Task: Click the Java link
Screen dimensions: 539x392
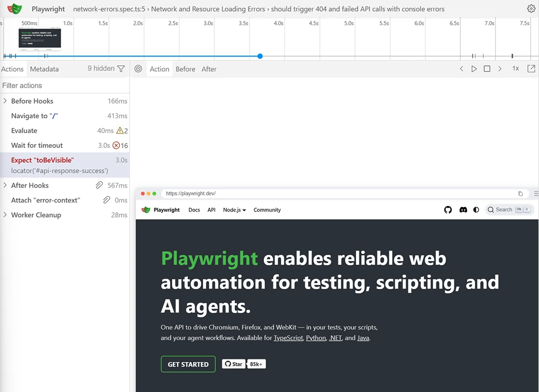Action: pos(363,338)
